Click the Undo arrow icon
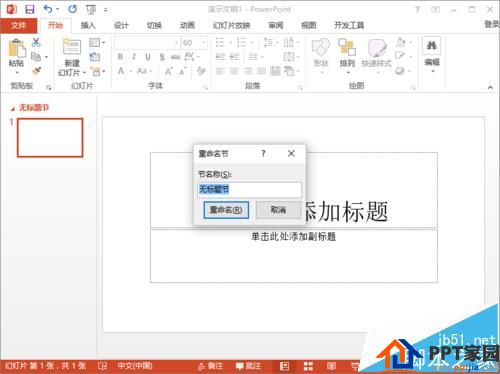Image resolution: width=500 pixels, height=374 pixels. pyautogui.click(x=48, y=9)
